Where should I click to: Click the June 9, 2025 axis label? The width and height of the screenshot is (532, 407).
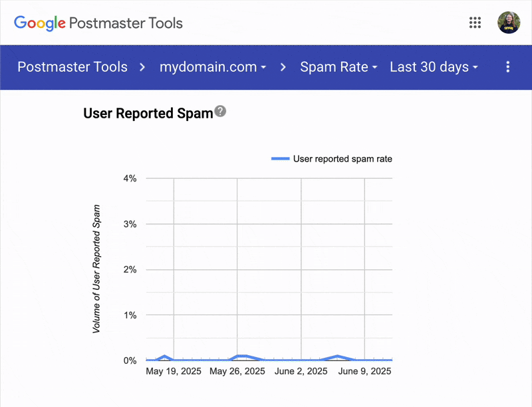364,371
